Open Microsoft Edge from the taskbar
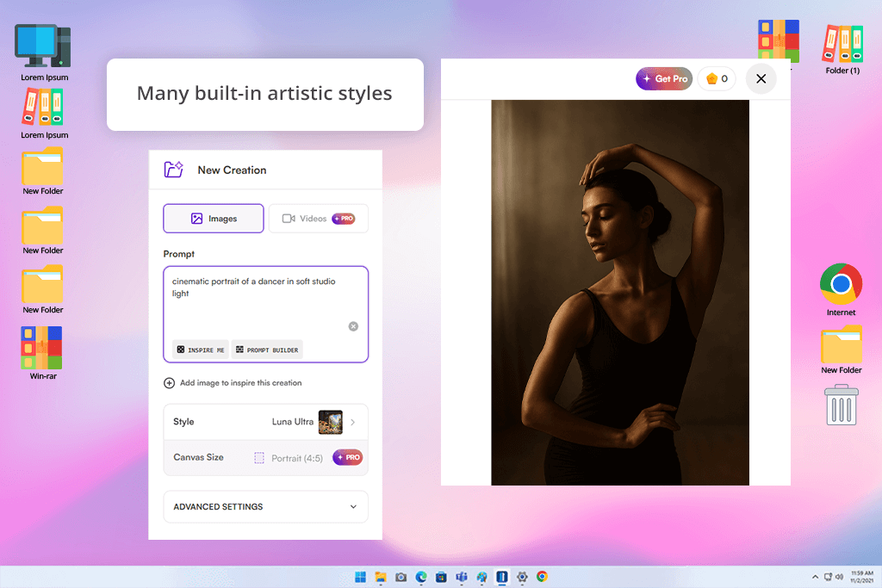The image size is (882, 588). tap(421, 577)
